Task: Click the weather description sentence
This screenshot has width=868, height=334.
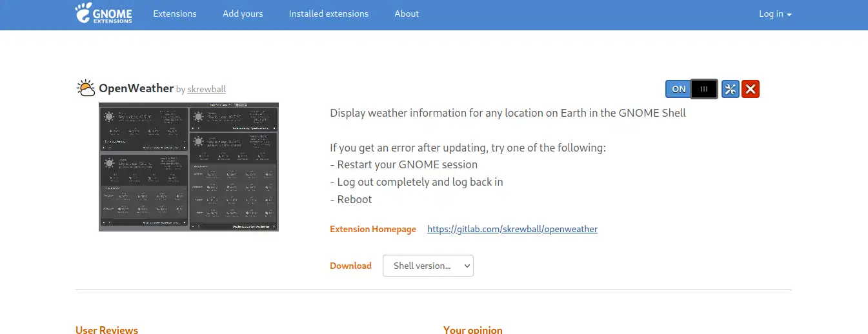Action: click(x=508, y=113)
